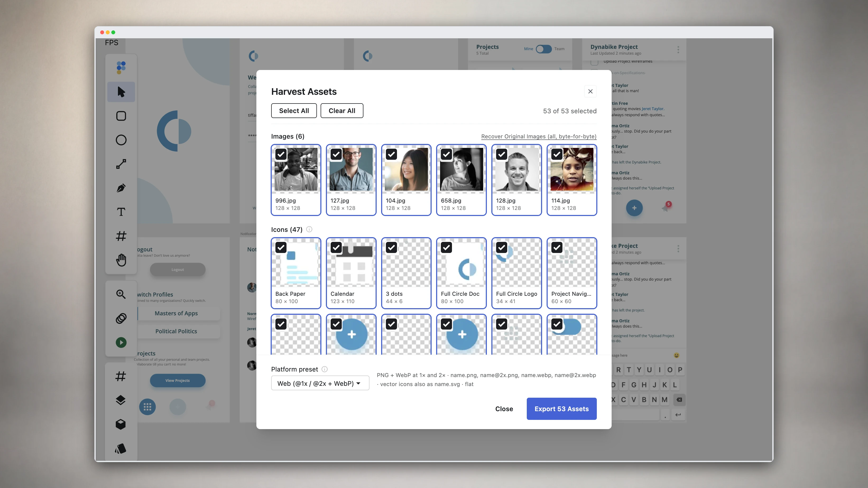Uncheck the 996.jpg image checkbox
The height and width of the screenshot is (488, 868).
[x=281, y=154]
